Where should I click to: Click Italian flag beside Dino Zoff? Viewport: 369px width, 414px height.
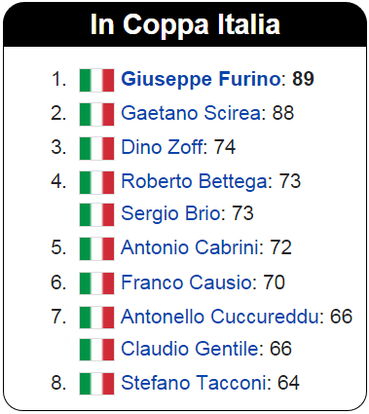pos(97,148)
